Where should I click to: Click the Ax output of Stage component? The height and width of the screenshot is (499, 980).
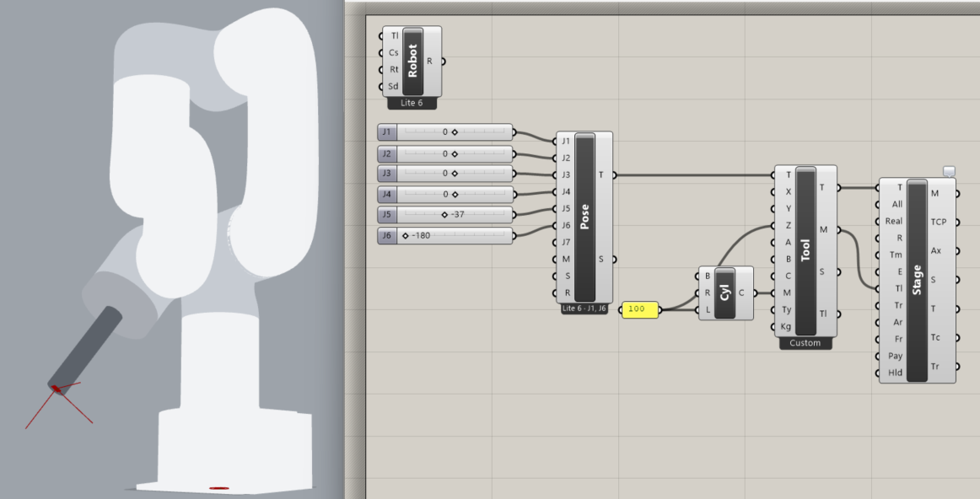935,250
